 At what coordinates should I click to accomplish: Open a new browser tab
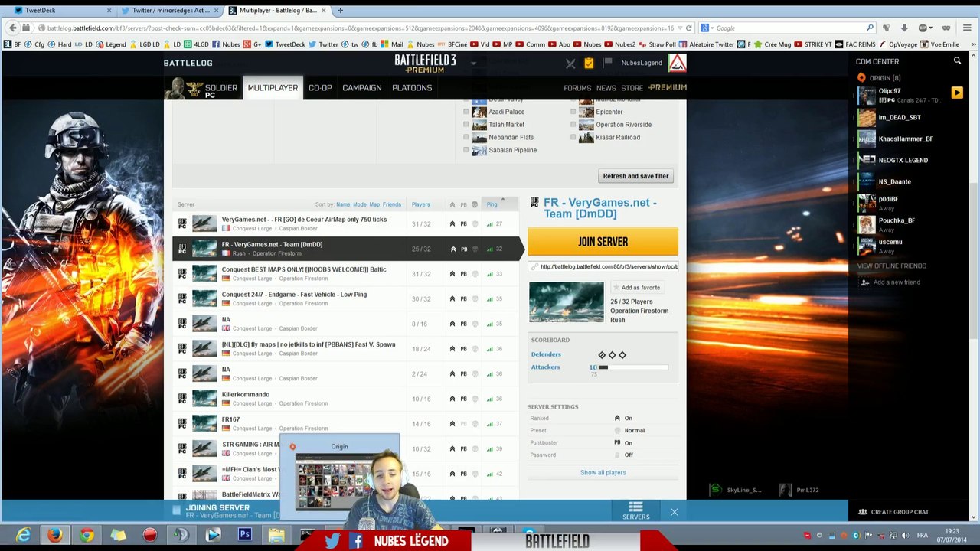click(340, 11)
